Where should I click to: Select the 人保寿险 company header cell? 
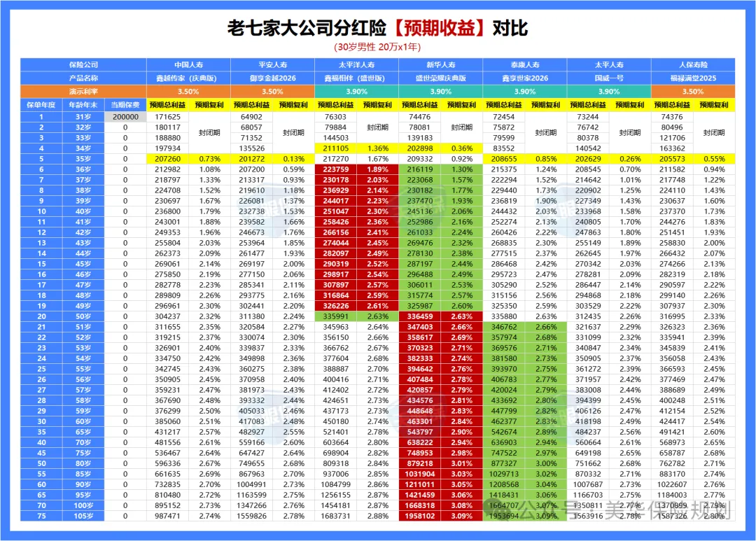pyautogui.click(x=692, y=64)
